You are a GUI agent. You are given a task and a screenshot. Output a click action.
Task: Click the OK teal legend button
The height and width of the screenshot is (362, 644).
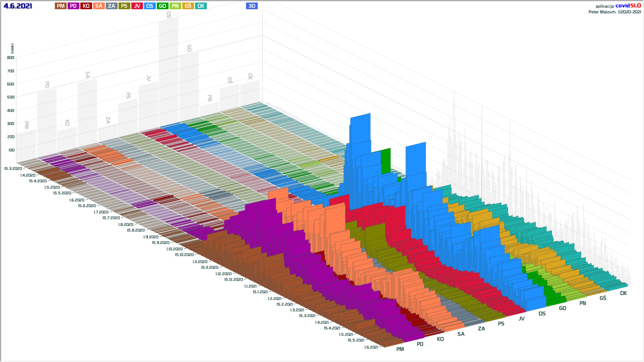201,6
